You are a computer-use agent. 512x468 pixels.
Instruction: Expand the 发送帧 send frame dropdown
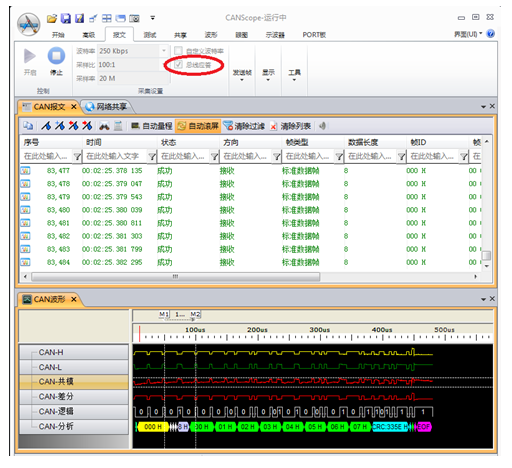click(242, 75)
